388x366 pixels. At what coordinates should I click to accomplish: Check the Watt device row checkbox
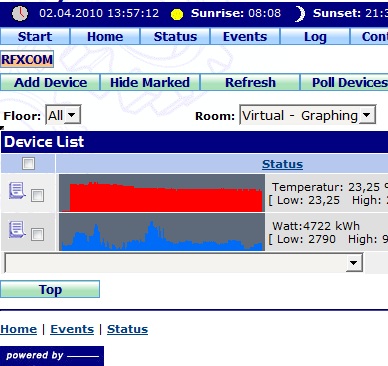click(x=37, y=234)
